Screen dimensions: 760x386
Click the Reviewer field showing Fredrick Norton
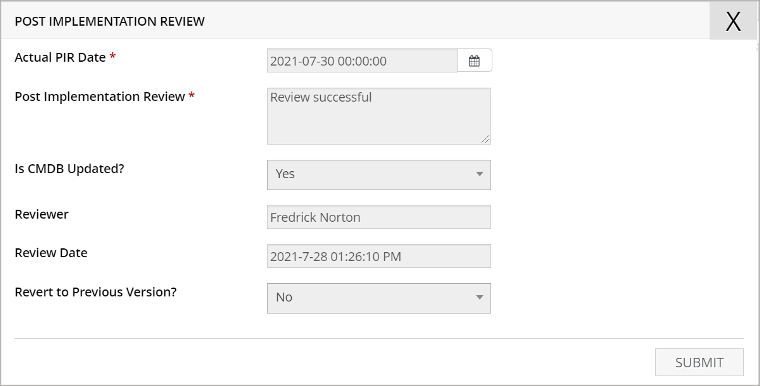click(379, 217)
